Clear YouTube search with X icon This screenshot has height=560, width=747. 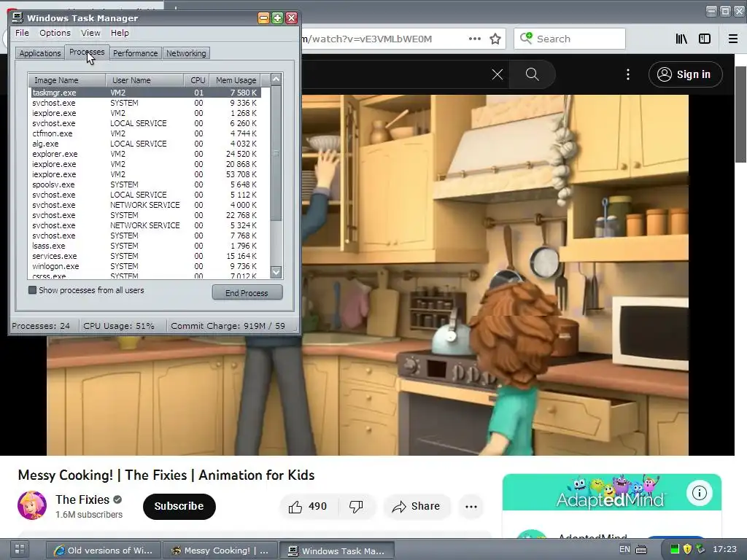tap(498, 74)
